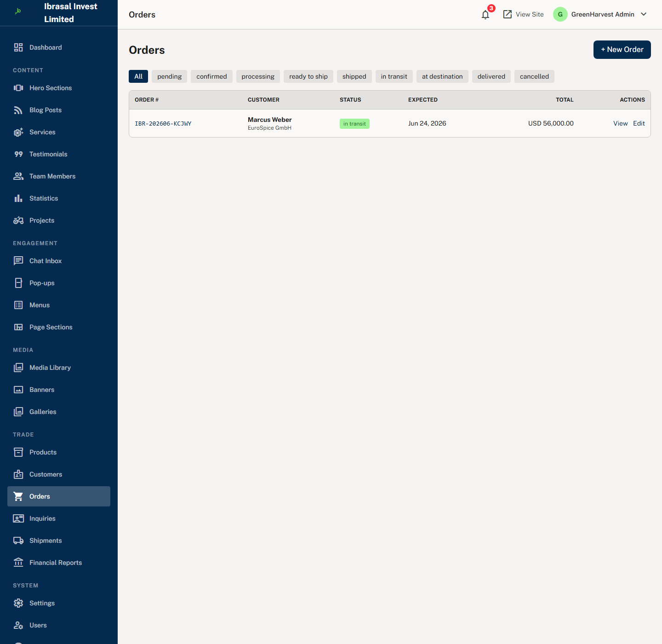Click EuroSpice GmbH company text
The width and height of the screenshot is (662, 644).
[269, 128]
